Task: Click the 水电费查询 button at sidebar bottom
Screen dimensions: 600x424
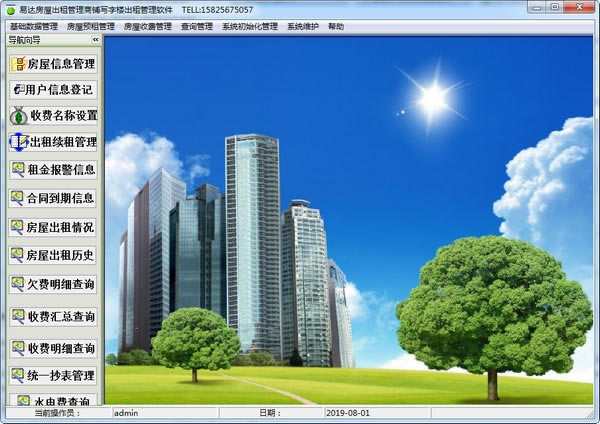Action: [53, 400]
